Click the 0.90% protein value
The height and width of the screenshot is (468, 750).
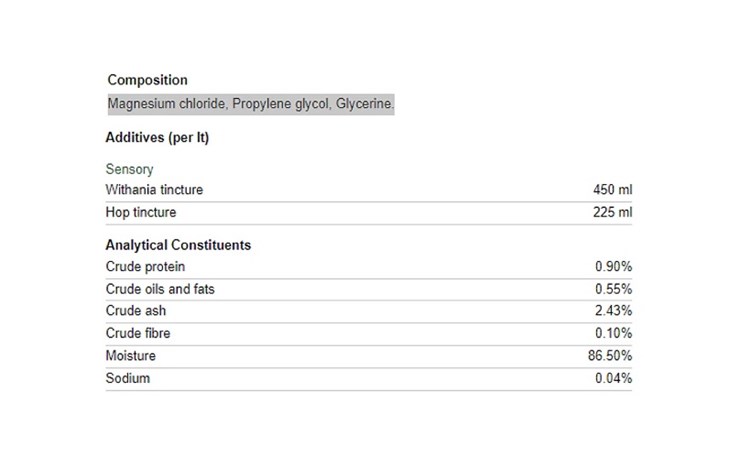pos(614,267)
